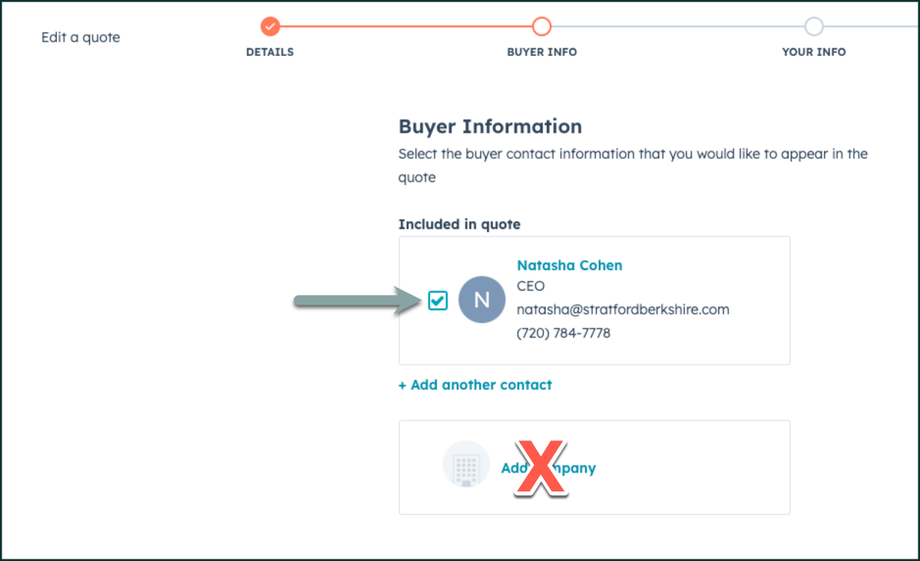Click the natasha@stratfordberkshire.com email address
The height and width of the screenshot is (561, 920).
622,309
